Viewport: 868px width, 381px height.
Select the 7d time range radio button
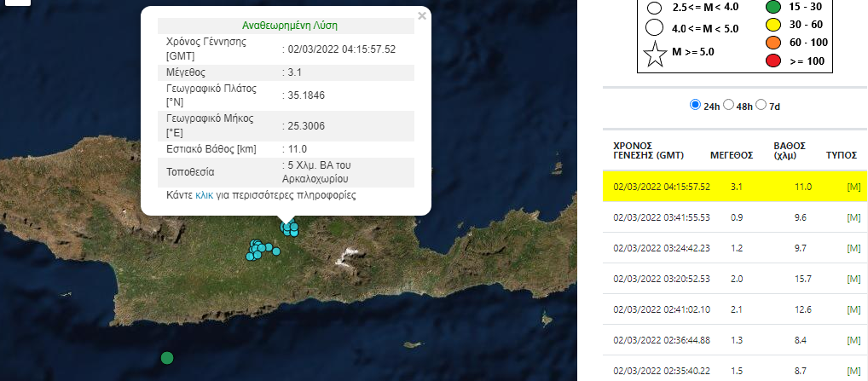click(x=761, y=105)
